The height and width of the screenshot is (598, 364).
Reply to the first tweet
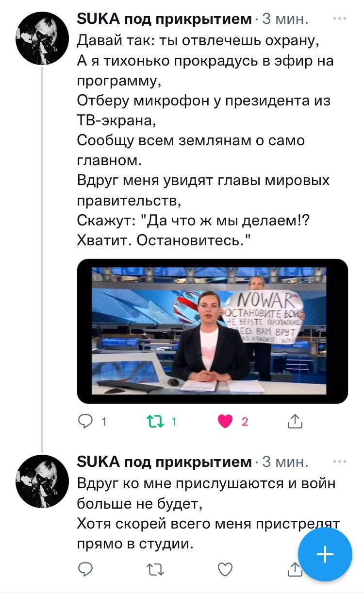[86, 422]
